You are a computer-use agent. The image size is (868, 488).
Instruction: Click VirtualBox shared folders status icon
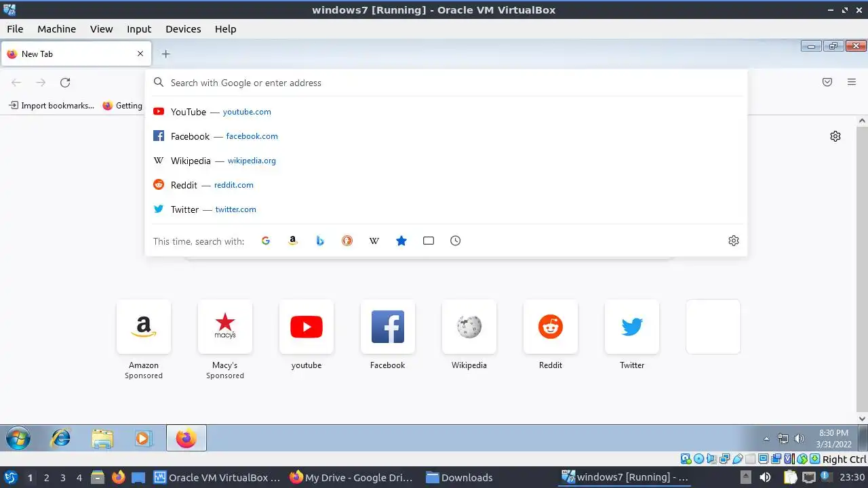[x=750, y=459]
